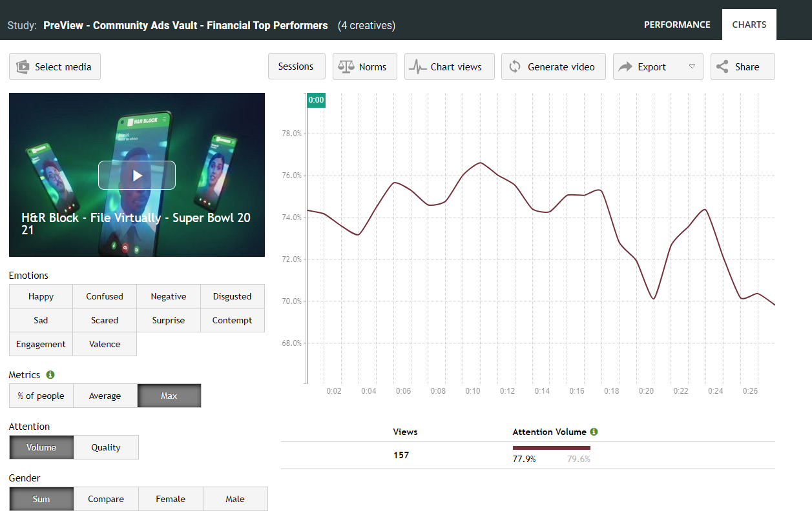Toggle the Sad emotion
The image size is (812, 515).
click(x=41, y=320)
